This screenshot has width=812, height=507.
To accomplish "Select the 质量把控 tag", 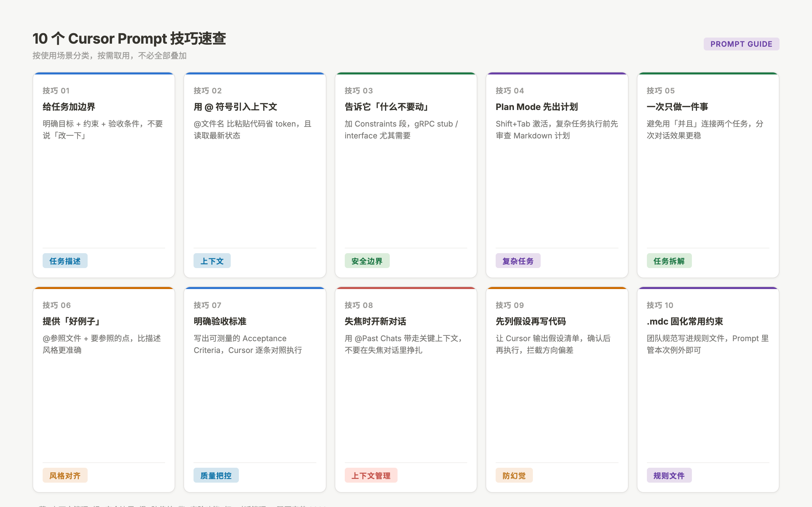I will [216, 476].
